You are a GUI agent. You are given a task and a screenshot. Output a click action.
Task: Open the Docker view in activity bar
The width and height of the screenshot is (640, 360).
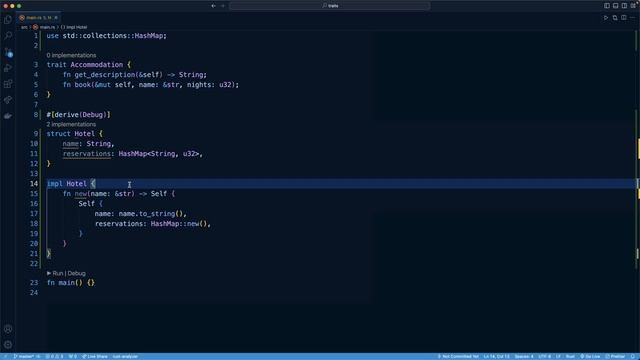pos(8,116)
